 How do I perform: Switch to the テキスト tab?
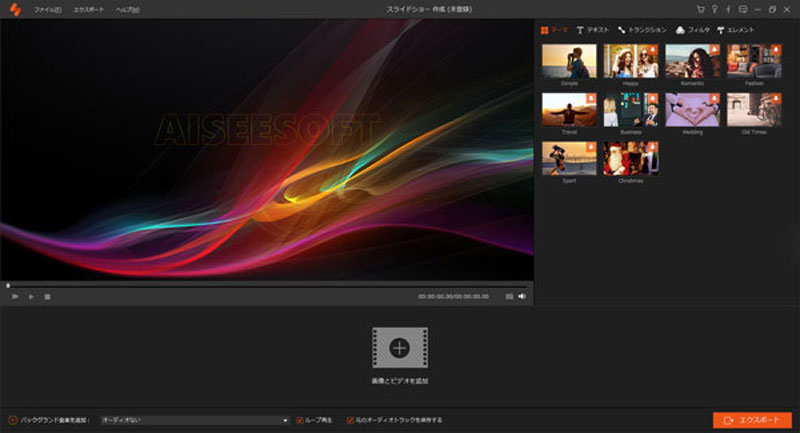pyautogui.click(x=592, y=30)
